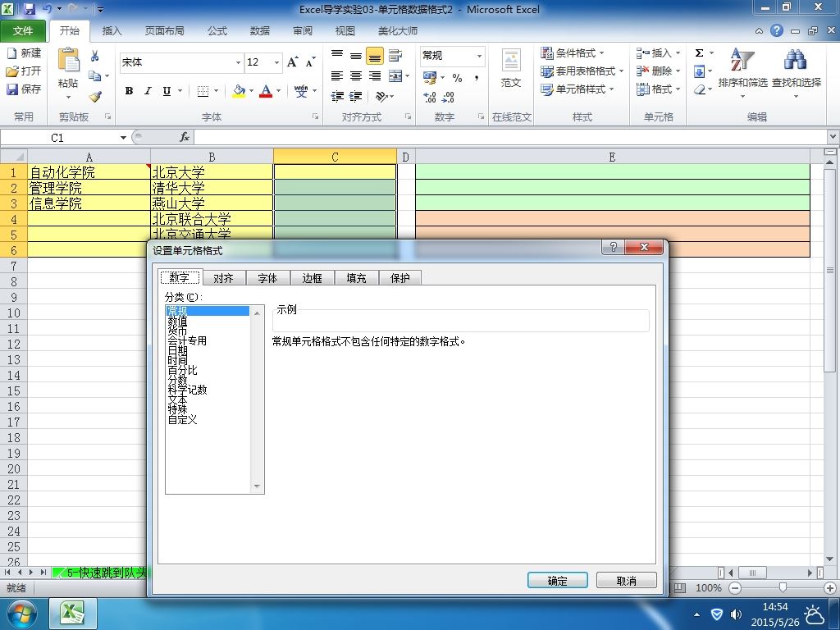
Task: Increase font size with large A
Action: click(293, 62)
